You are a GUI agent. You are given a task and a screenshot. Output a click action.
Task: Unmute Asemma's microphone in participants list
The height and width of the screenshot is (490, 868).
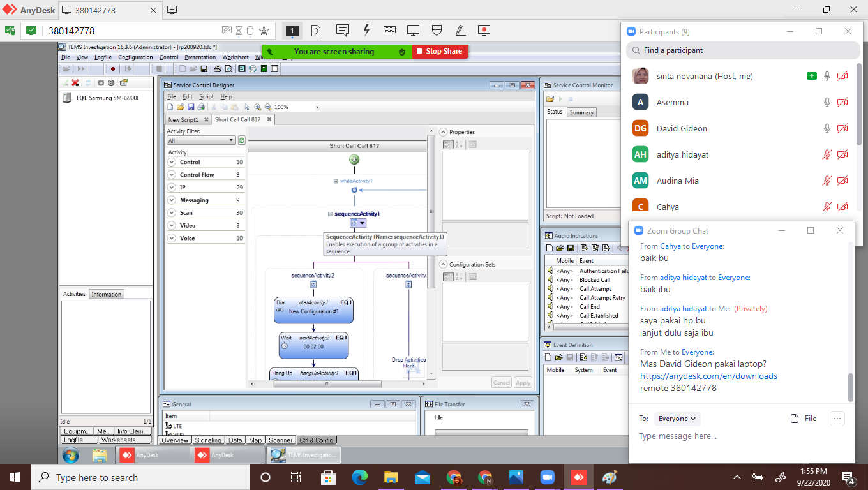coord(827,102)
